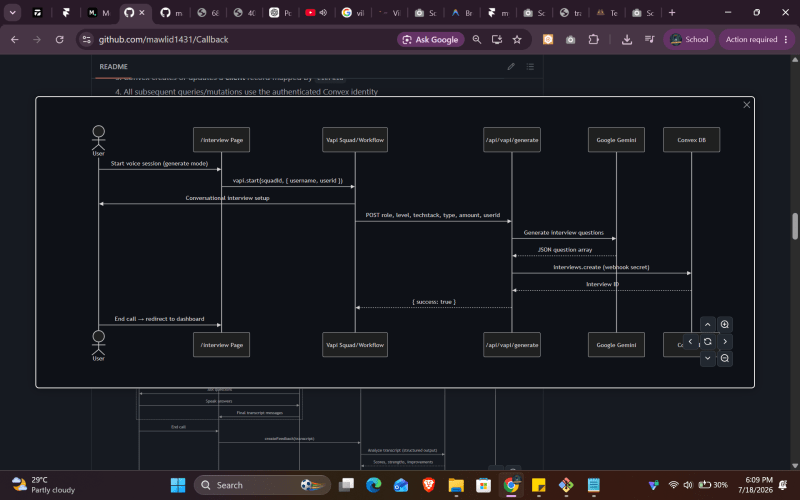
Task: Click the Action required button
Action: 757,39
